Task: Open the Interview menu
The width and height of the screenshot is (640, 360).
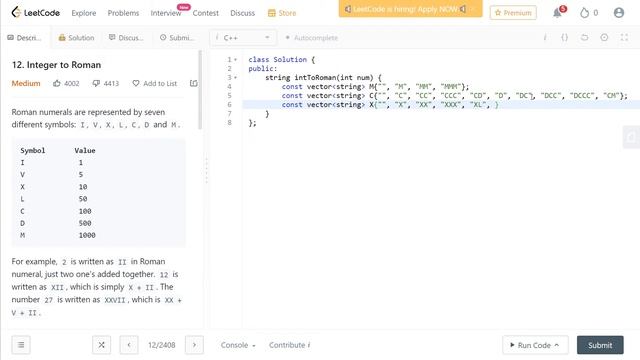Action: (x=166, y=13)
